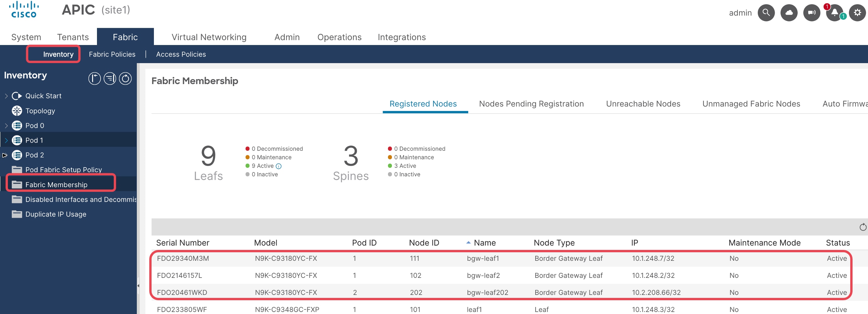Click the admin user label
868x314 pixels.
coord(740,13)
